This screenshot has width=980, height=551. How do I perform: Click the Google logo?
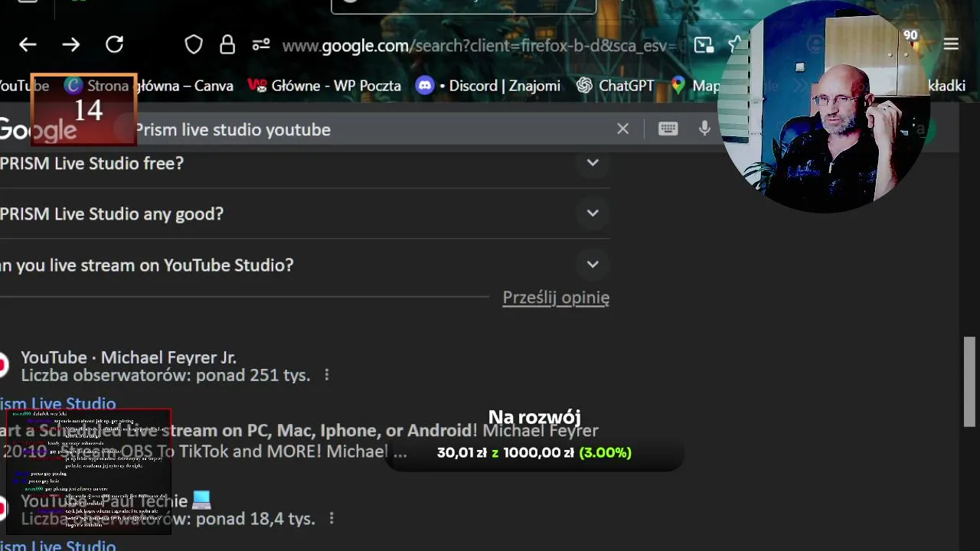[x=38, y=129]
